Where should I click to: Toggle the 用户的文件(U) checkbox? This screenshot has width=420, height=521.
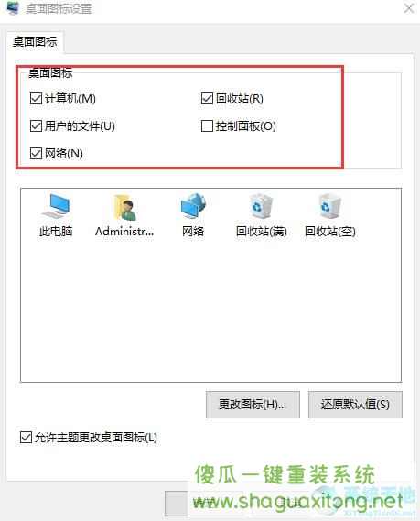pos(36,126)
